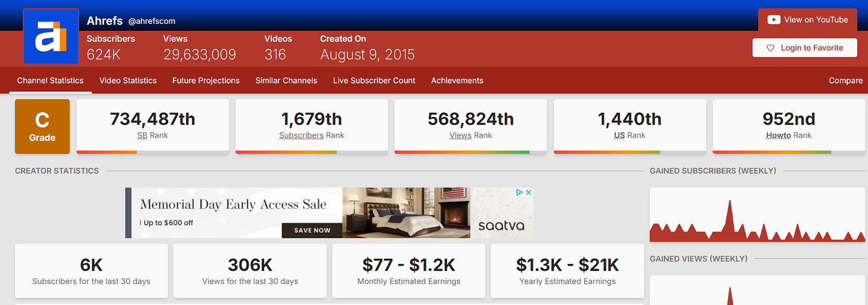Image resolution: width=868 pixels, height=305 pixels.
Task: Click the 6K subscribers last 30 days card
Action: [91, 270]
